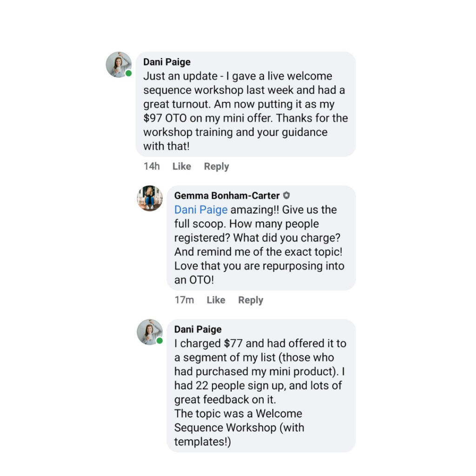
Task: Select the 'Just an update' comment bubble
Action: tap(245, 104)
